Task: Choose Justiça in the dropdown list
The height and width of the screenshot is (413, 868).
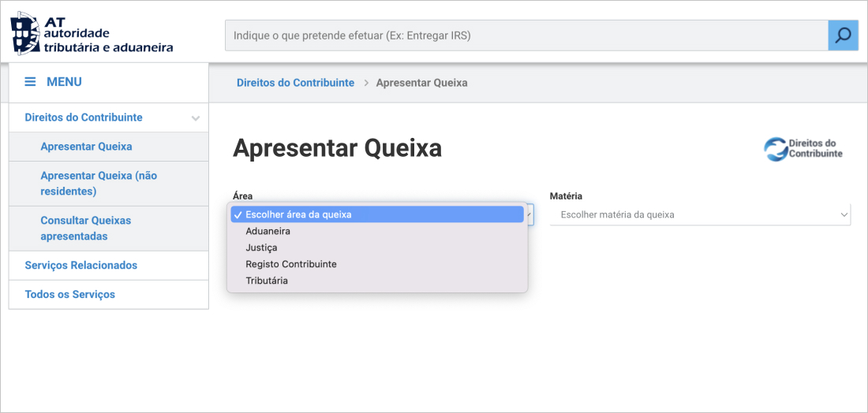Action: click(x=261, y=247)
